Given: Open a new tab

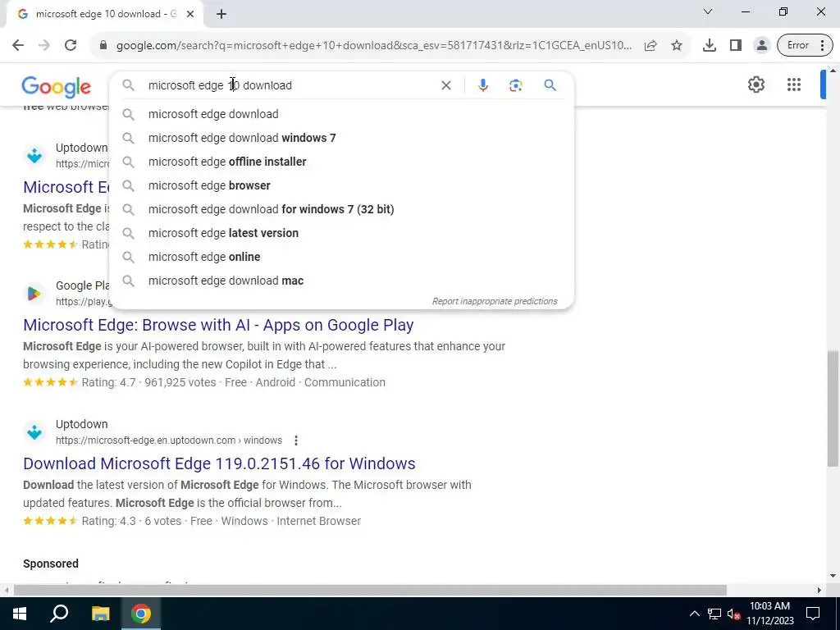Looking at the screenshot, I should pyautogui.click(x=221, y=14).
